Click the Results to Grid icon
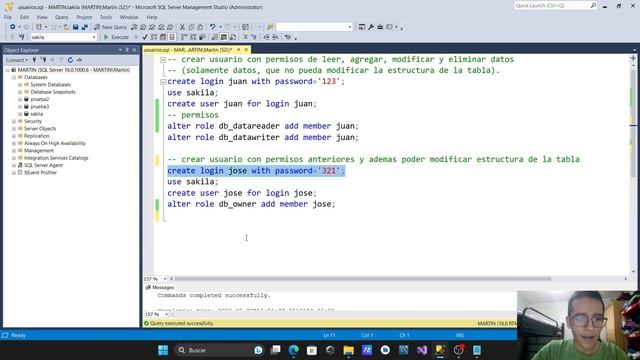Image resolution: width=640 pixels, height=360 pixels. (224, 37)
